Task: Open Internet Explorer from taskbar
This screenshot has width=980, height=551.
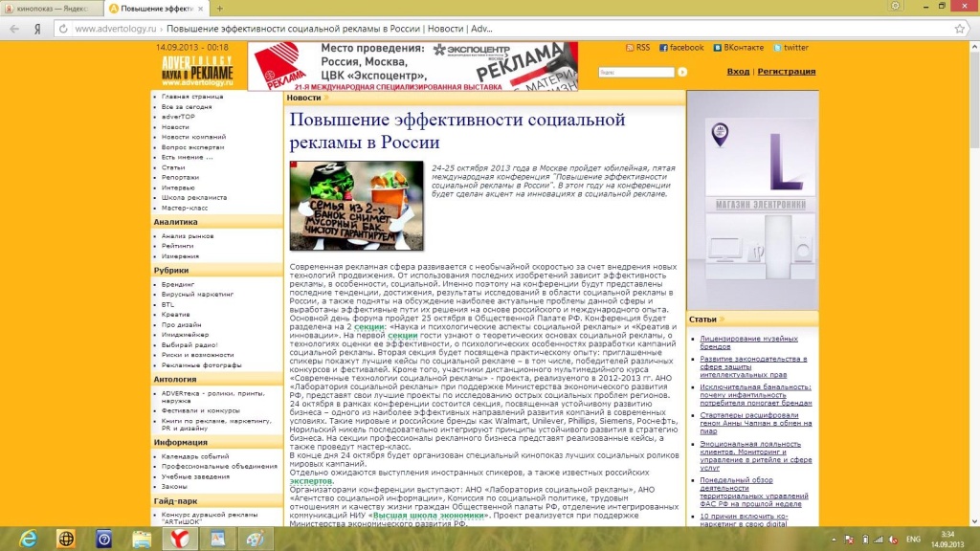Action: click(x=28, y=539)
